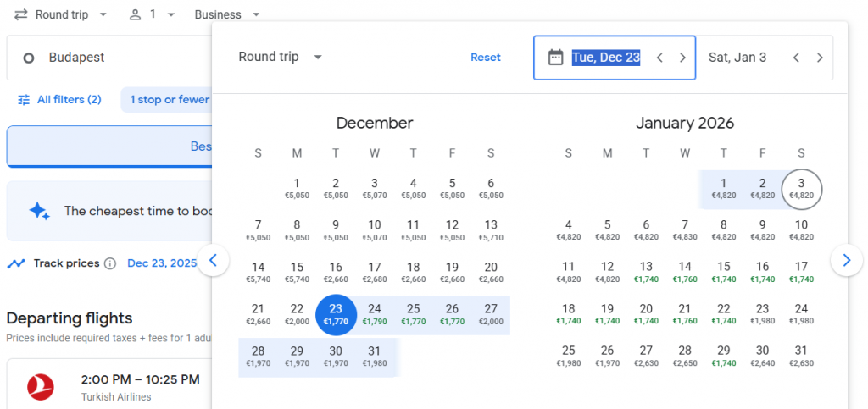Open Business cabin class dropdown
The image size is (868, 409).
227,15
